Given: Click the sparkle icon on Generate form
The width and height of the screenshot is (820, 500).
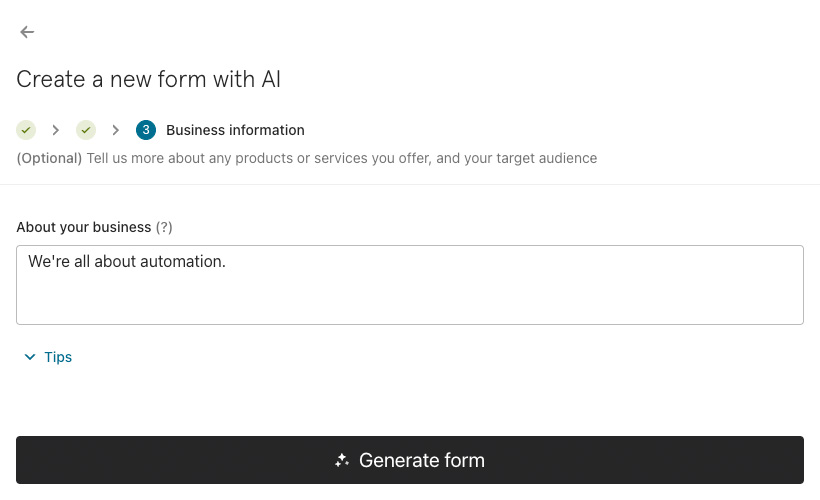Looking at the screenshot, I should pyautogui.click(x=342, y=460).
